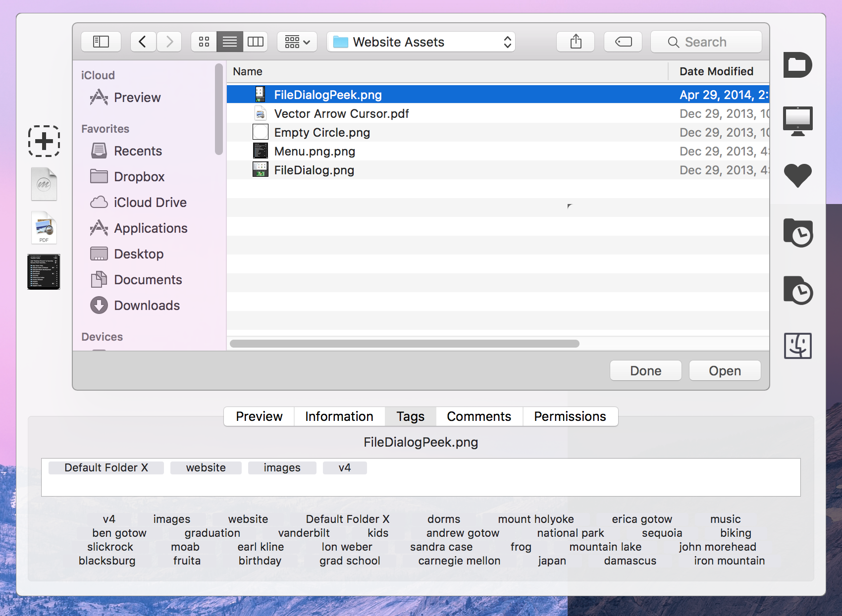The image size is (842, 616).
Task: Click the Open button
Action: click(725, 371)
